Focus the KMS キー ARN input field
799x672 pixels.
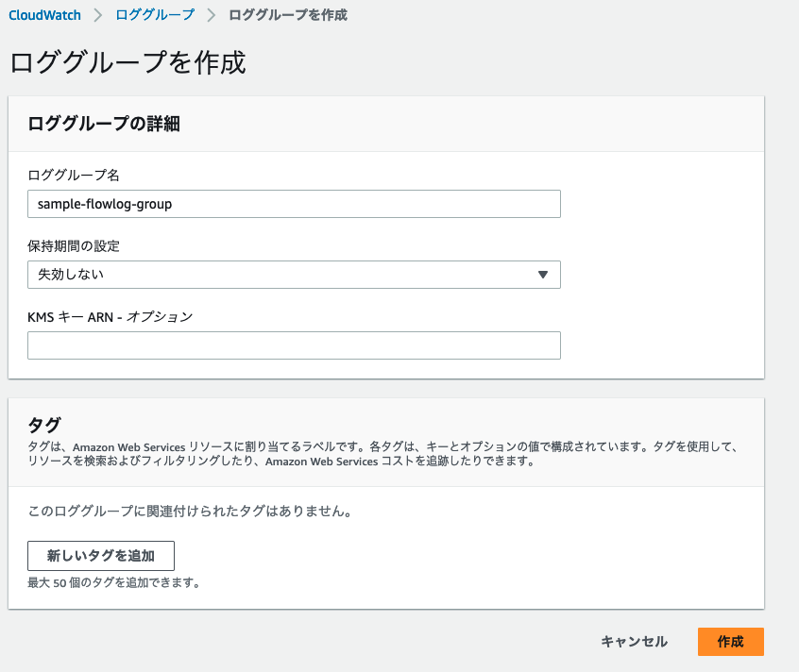[294, 345]
